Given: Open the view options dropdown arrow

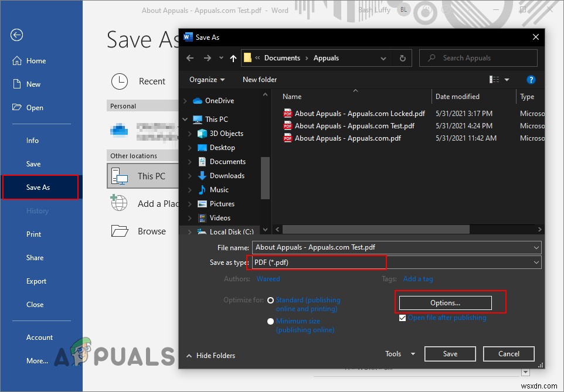Looking at the screenshot, I should click(507, 80).
